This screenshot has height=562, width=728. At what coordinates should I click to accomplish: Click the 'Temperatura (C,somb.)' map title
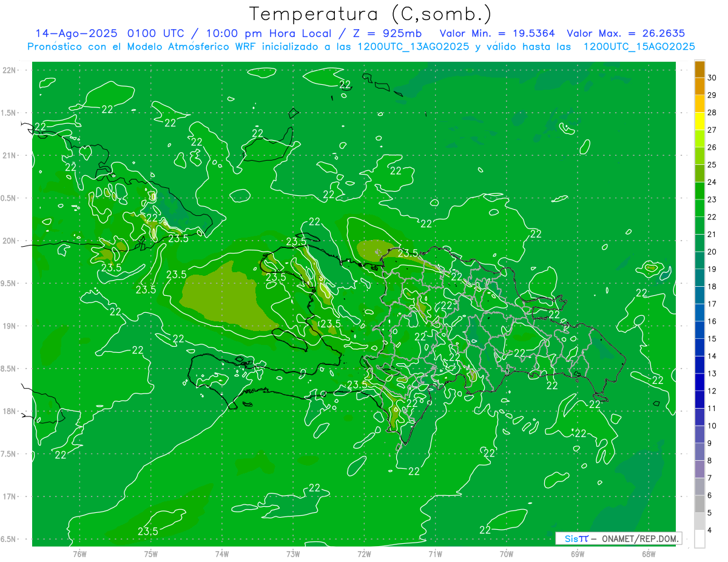pos(371,13)
